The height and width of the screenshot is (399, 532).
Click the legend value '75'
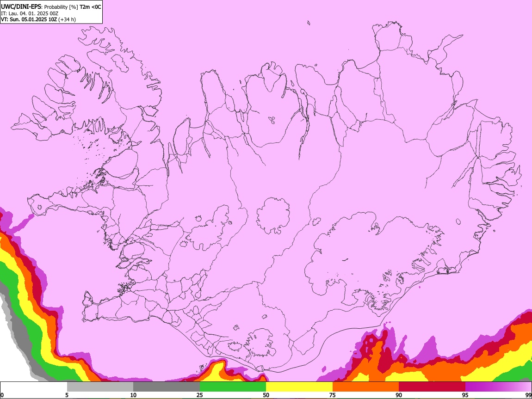tap(333, 395)
